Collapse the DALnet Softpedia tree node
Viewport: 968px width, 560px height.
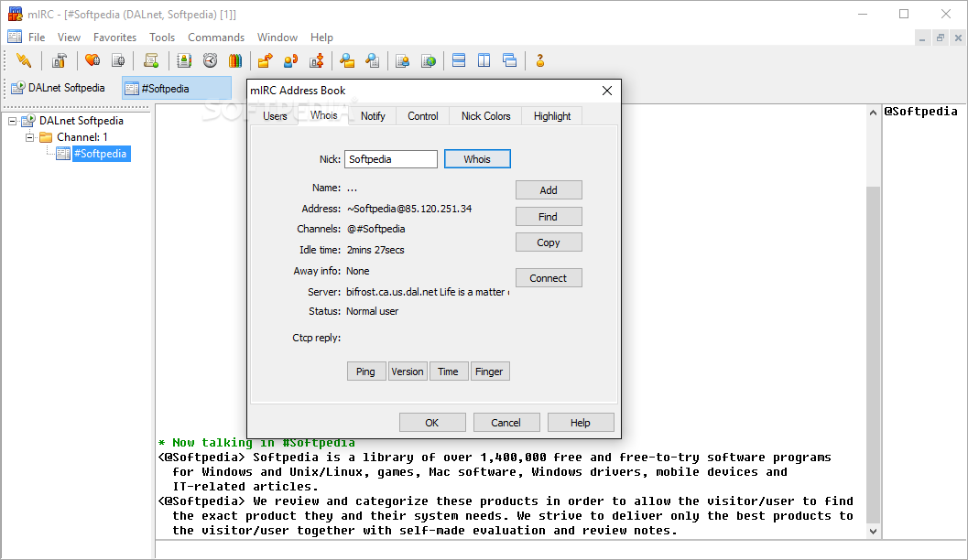(x=12, y=121)
